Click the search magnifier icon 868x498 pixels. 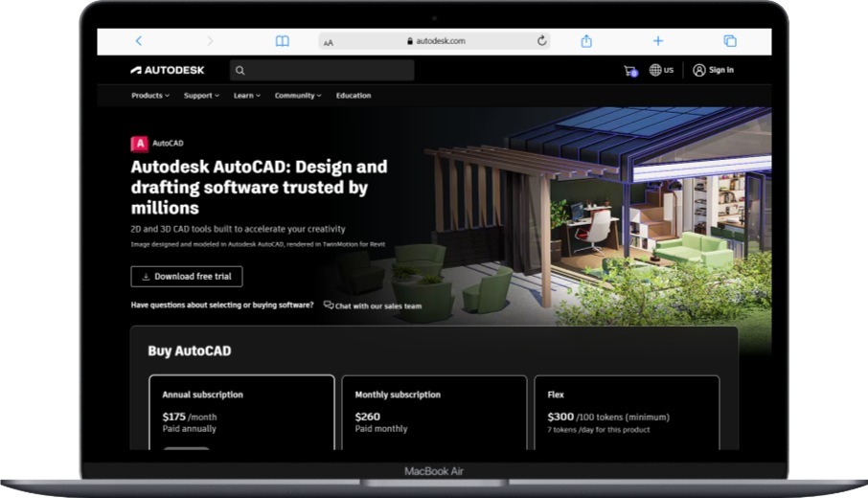coord(240,70)
